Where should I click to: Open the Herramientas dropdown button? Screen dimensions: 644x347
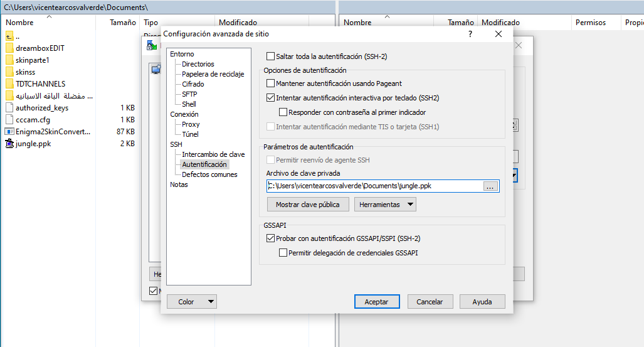(x=385, y=205)
